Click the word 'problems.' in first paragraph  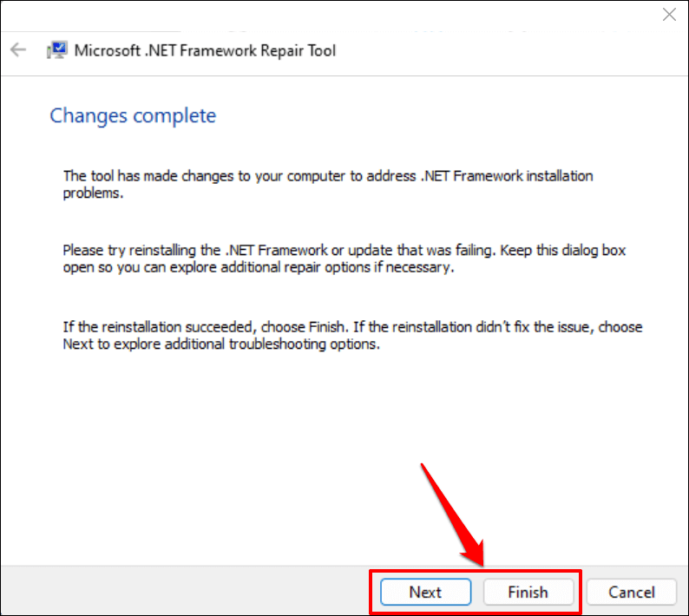(x=94, y=193)
